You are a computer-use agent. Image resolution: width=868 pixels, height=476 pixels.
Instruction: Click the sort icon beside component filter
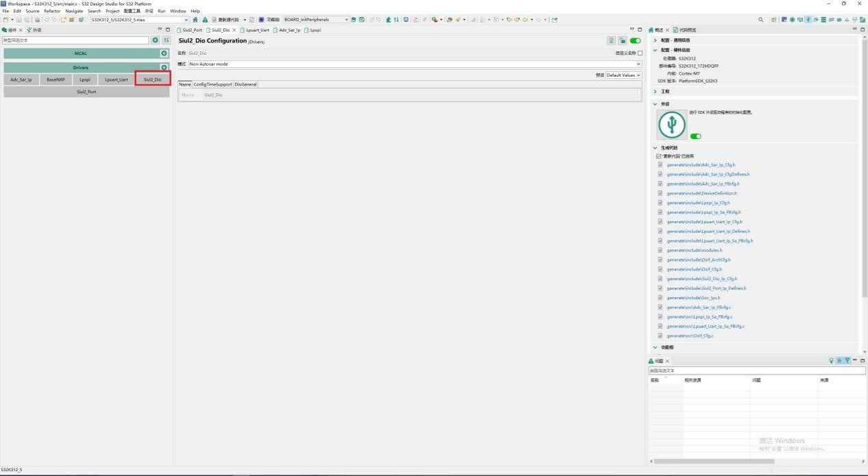[x=166, y=40]
